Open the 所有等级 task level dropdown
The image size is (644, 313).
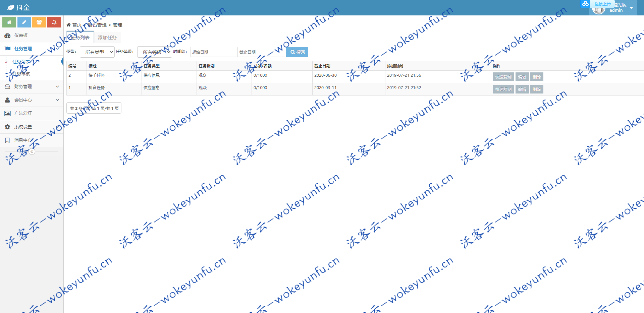click(155, 52)
